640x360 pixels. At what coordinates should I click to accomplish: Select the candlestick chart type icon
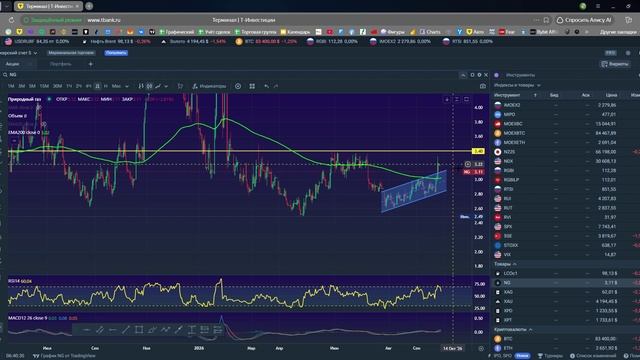pyautogui.click(x=149, y=86)
